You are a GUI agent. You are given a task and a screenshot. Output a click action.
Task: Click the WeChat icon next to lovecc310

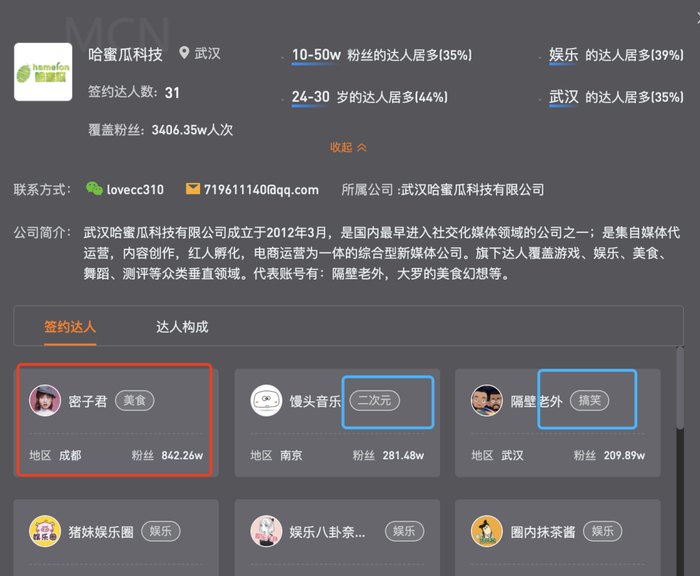pyautogui.click(x=94, y=189)
